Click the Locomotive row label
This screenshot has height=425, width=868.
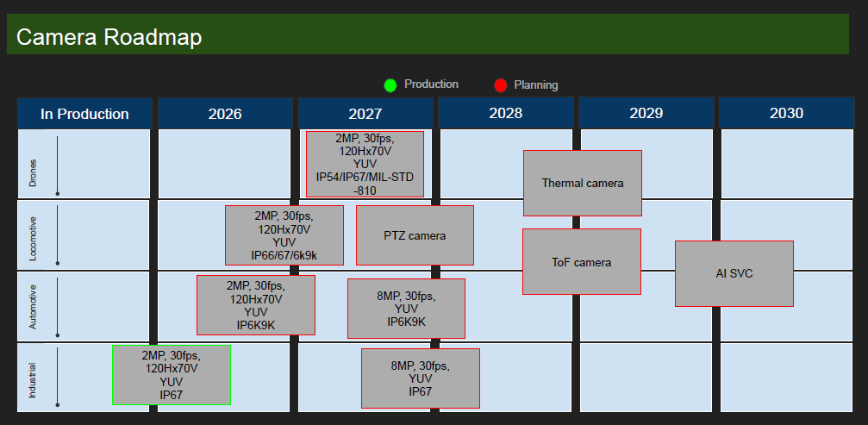click(33, 239)
